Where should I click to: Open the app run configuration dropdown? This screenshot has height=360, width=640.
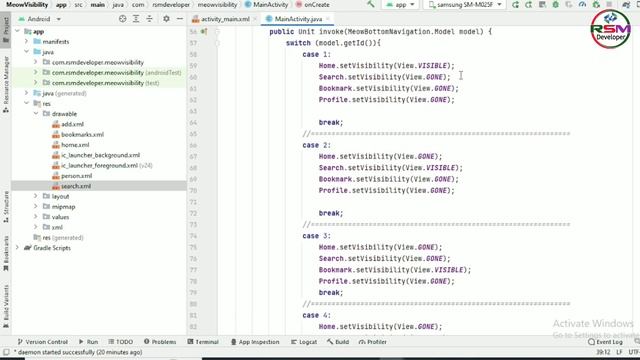click(x=400, y=4)
